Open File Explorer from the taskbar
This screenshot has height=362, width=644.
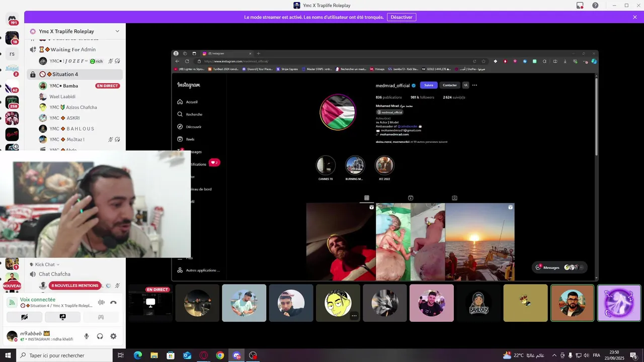tap(154, 355)
